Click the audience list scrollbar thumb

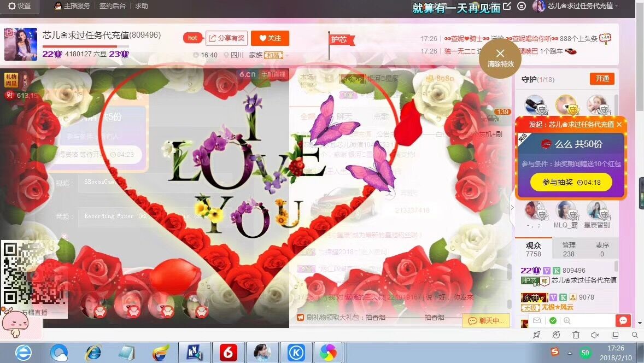[616, 266]
